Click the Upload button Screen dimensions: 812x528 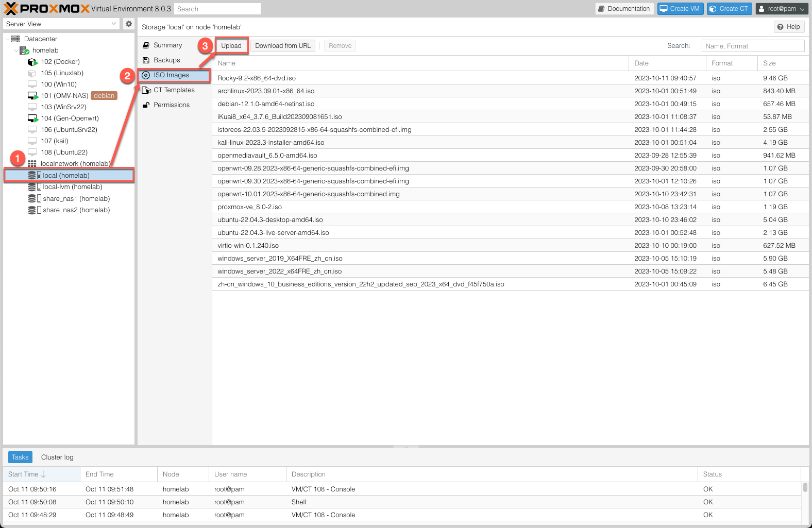pyautogui.click(x=231, y=46)
